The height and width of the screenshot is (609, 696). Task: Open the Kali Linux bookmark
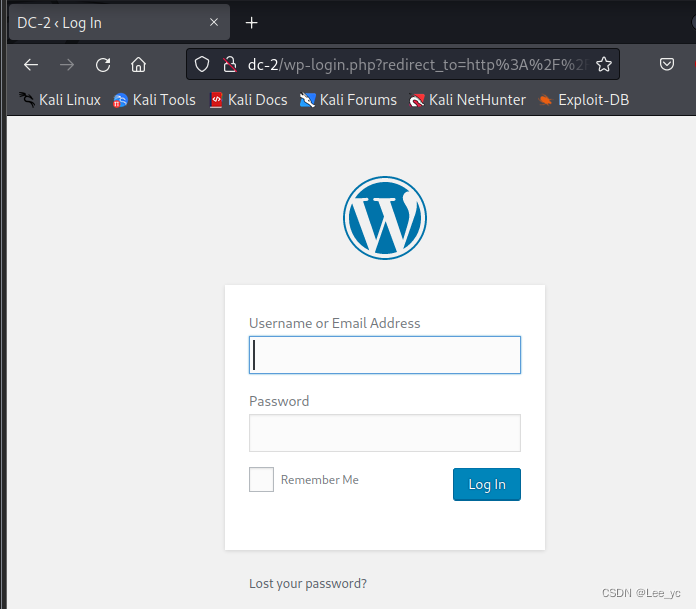pos(60,100)
